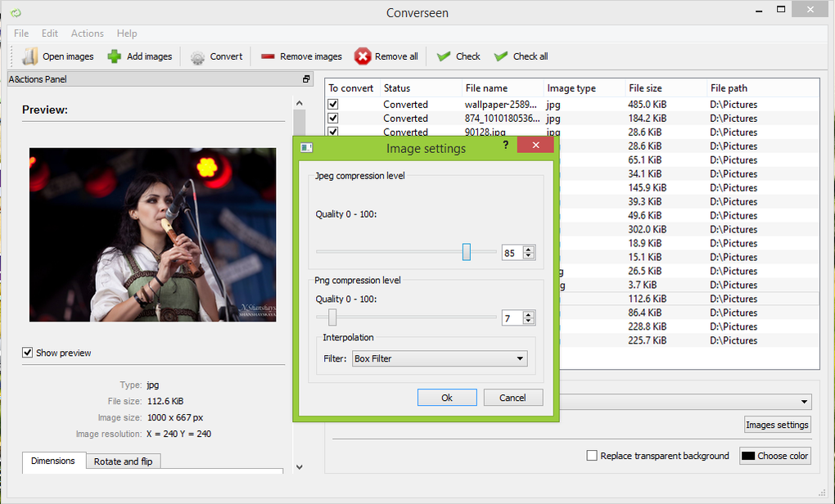Click the Png quality value field showing 7
The height and width of the screenshot is (504, 835).
[512, 318]
